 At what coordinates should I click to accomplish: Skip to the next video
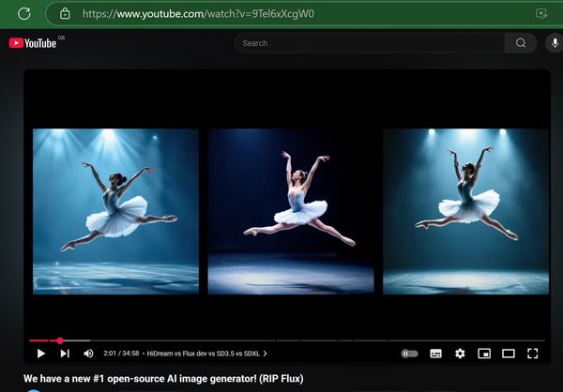(x=65, y=354)
